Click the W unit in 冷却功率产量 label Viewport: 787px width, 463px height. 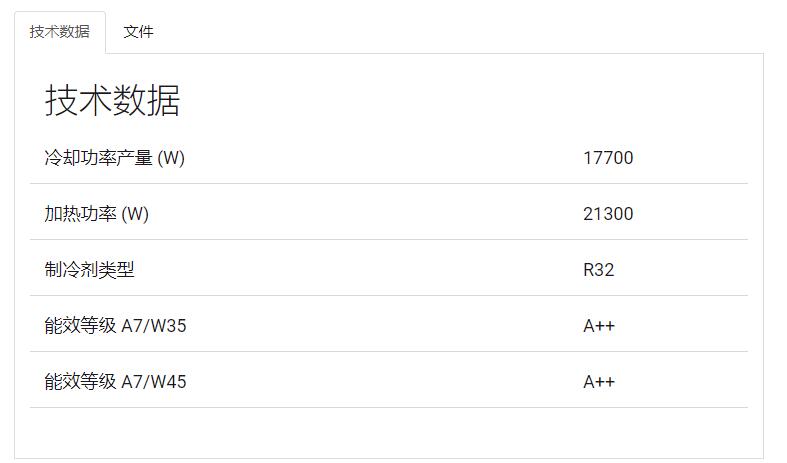pyautogui.click(x=171, y=158)
